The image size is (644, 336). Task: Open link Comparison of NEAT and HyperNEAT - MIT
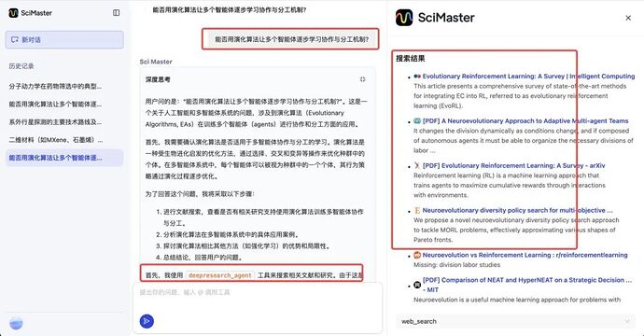(x=527, y=285)
